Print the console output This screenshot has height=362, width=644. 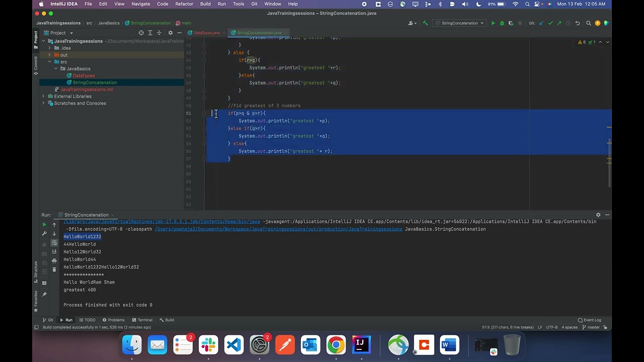point(54,261)
